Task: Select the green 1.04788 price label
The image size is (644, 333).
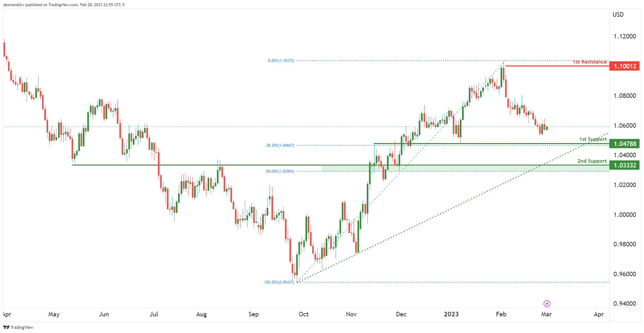Action: tap(624, 144)
